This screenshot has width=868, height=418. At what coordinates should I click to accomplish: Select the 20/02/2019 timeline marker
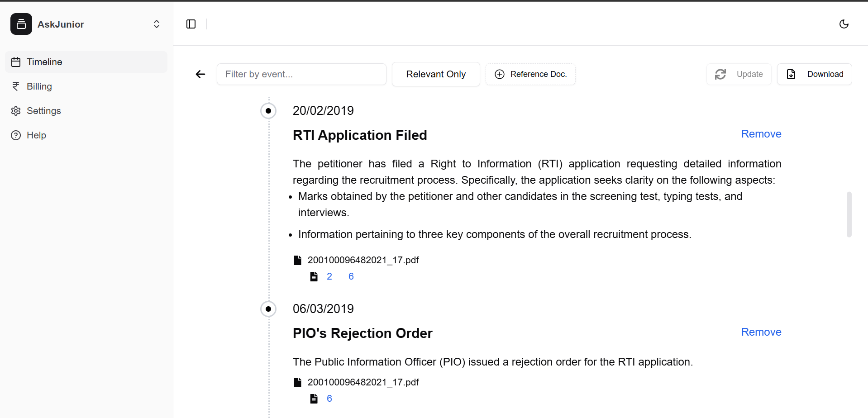pos(268,111)
